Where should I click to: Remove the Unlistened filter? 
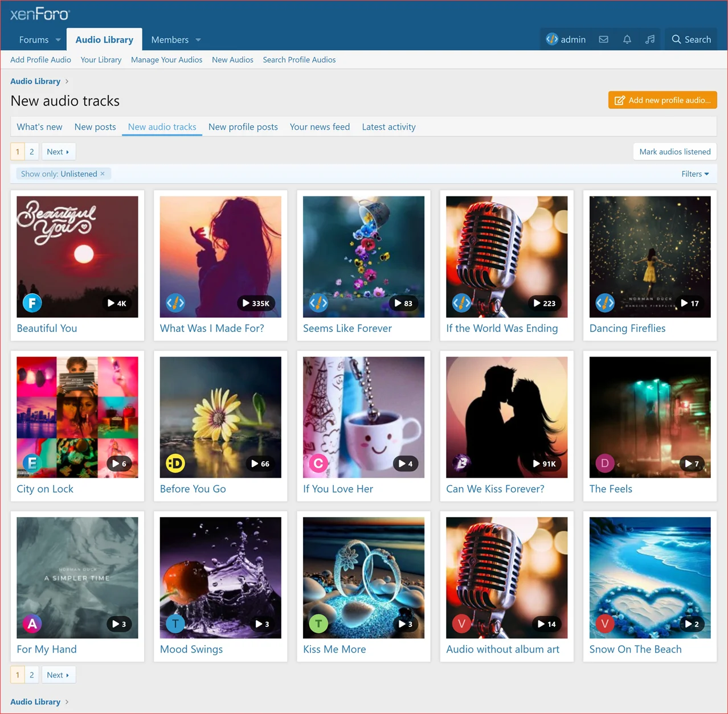click(103, 174)
